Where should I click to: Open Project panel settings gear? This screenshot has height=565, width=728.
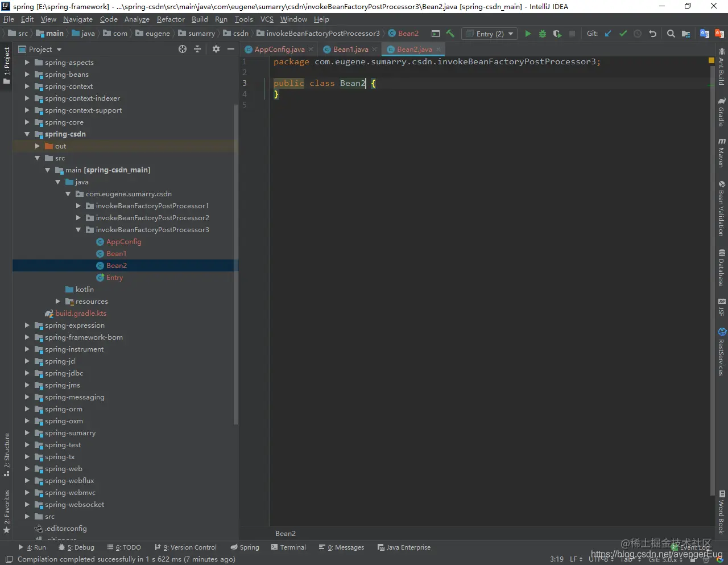(216, 50)
